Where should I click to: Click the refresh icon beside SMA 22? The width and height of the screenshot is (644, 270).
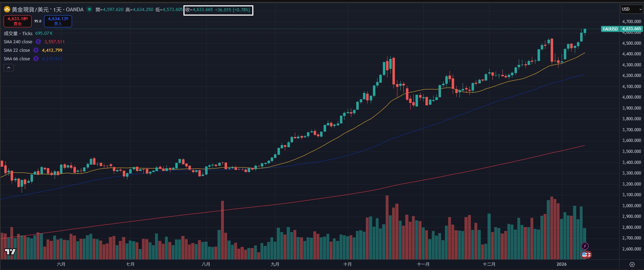(36, 50)
